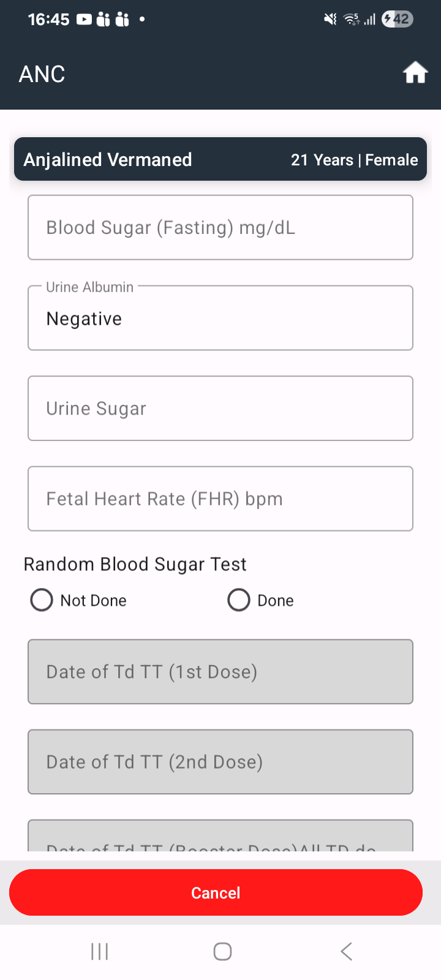The height and width of the screenshot is (980, 441).
Task: Open the Urine Sugar dropdown
Action: [x=221, y=409]
